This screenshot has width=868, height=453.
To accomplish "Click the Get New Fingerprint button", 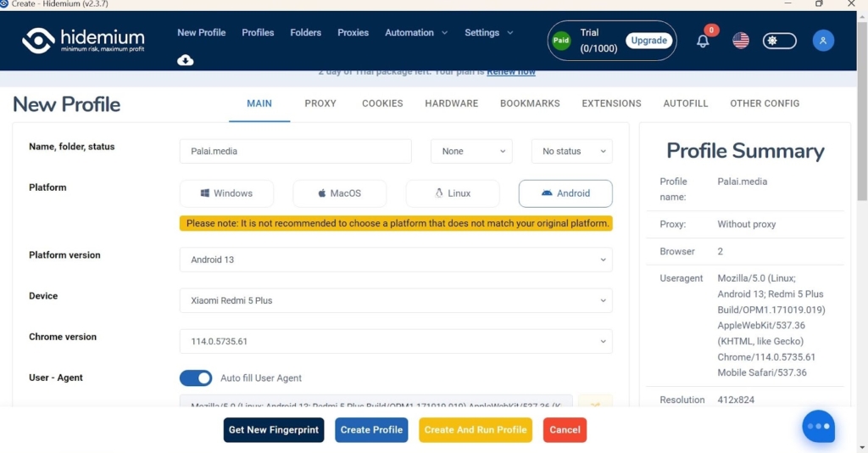I will tap(274, 430).
